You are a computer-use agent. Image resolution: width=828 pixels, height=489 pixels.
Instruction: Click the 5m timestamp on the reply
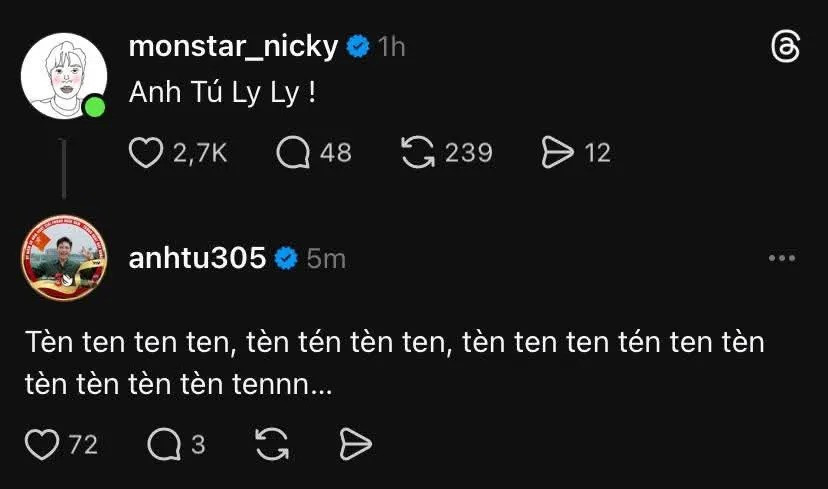coord(326,258)
